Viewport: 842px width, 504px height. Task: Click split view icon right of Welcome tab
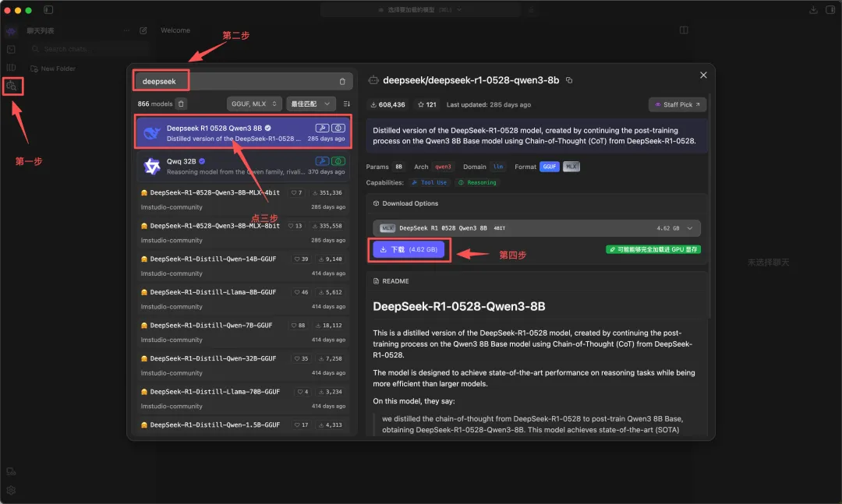click(684, 30)
